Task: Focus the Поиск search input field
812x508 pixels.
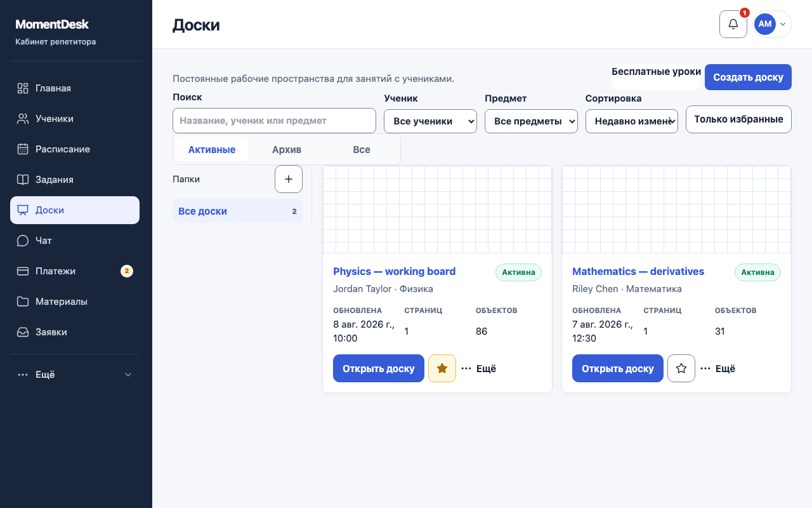Action: [x=275, y=121]
